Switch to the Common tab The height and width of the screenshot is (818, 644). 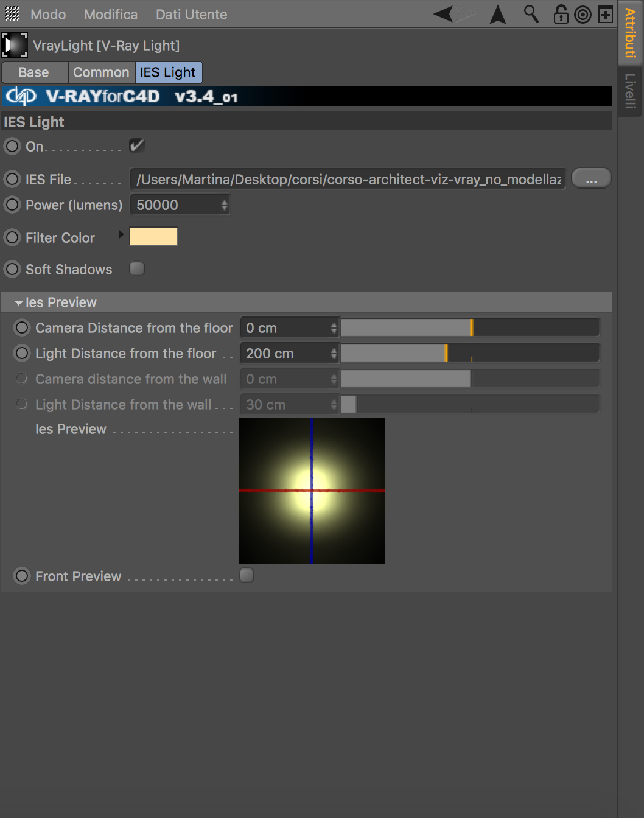[101, 72]
